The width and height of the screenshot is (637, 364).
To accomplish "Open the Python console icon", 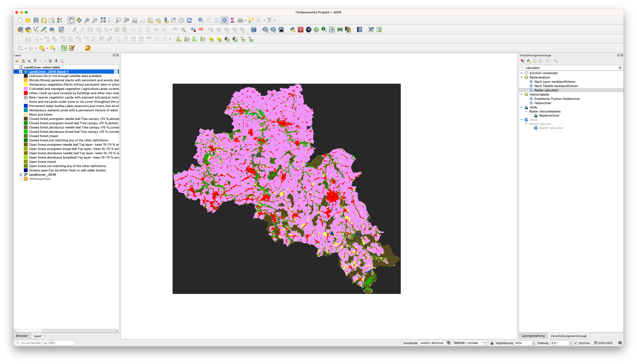I will [x=293, y=30].
